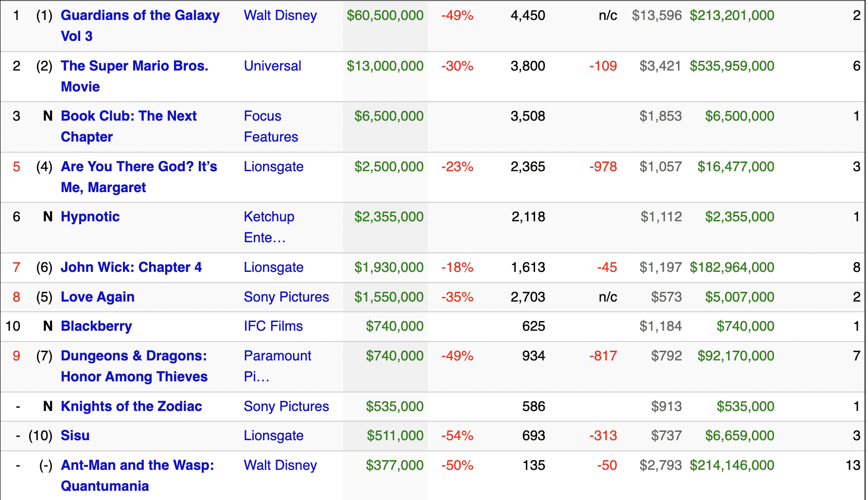The height and width of the screenshot is (500, 868).
Task: Select the -817 theater change
Action: pyautogui.click(x=603, y=356)
